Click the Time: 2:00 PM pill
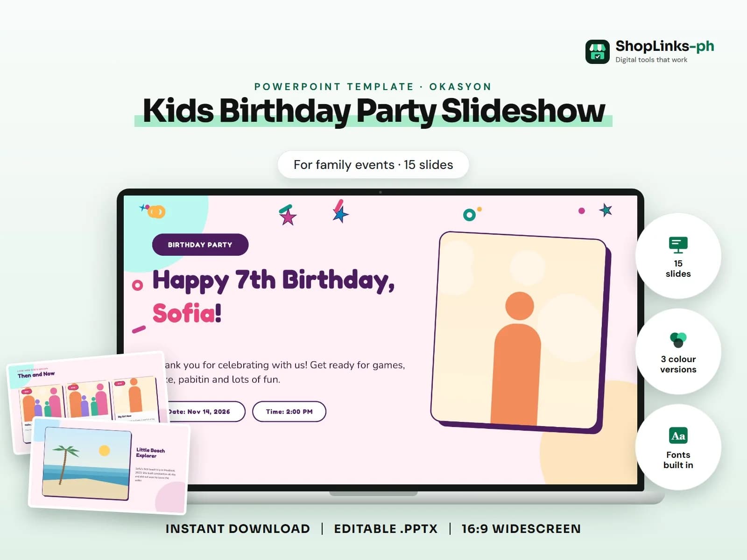 point(289,412)
